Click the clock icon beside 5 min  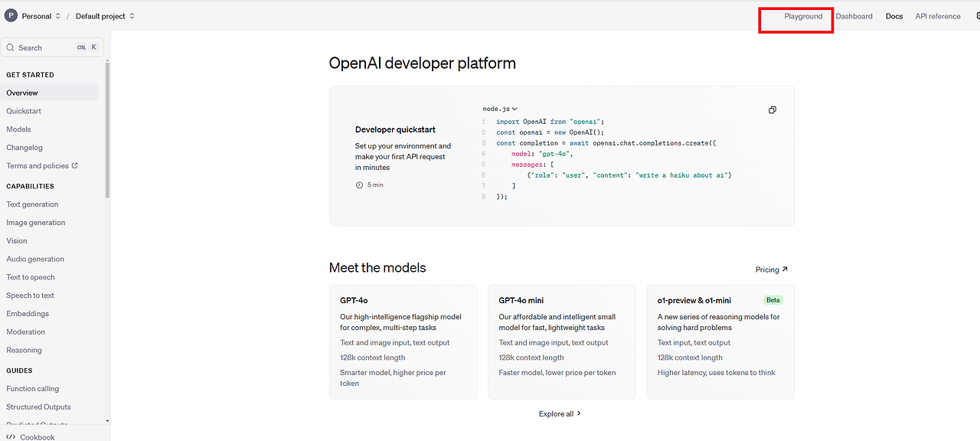(x=359, y=185)
